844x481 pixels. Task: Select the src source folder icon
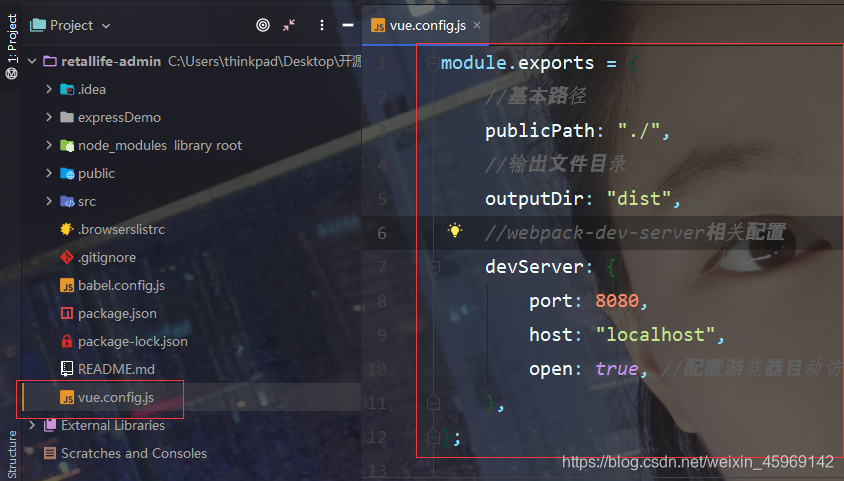point(67,201)
